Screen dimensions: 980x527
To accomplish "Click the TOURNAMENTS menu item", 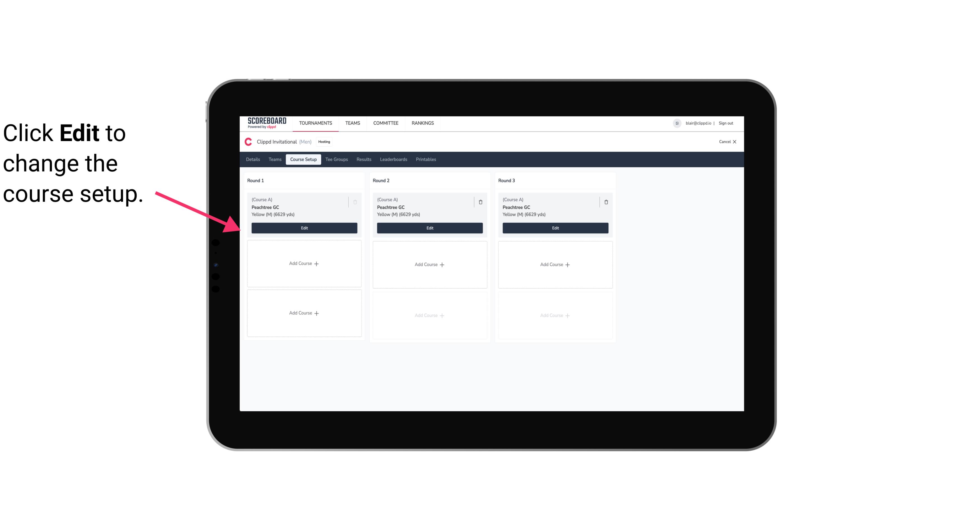I will pos(316,123).
